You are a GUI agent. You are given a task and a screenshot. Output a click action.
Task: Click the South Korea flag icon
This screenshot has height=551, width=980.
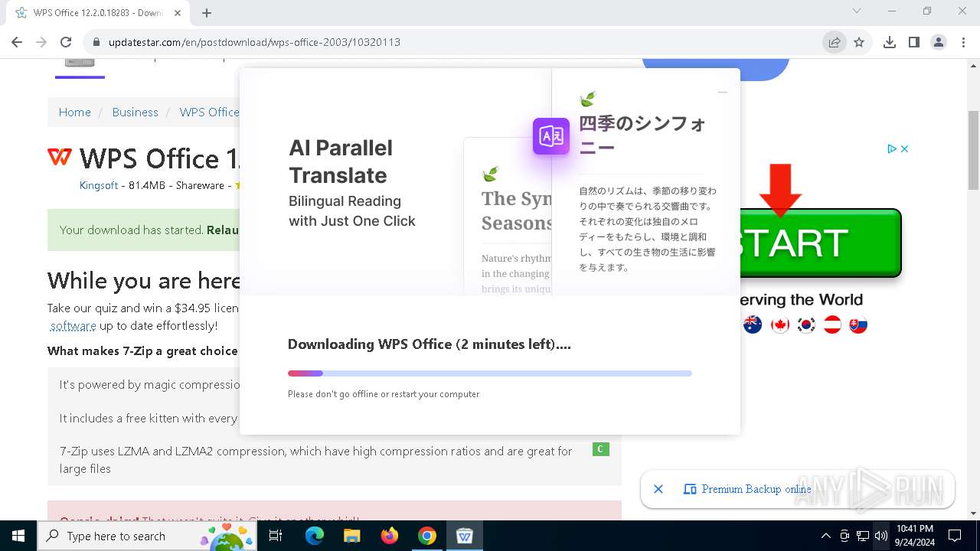(x=805, y=324)
